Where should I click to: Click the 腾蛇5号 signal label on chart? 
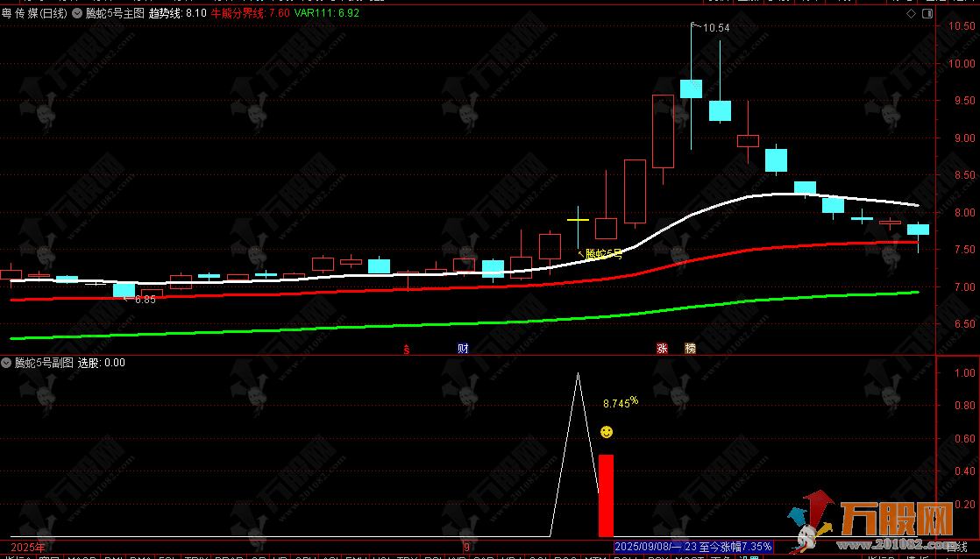603,254
